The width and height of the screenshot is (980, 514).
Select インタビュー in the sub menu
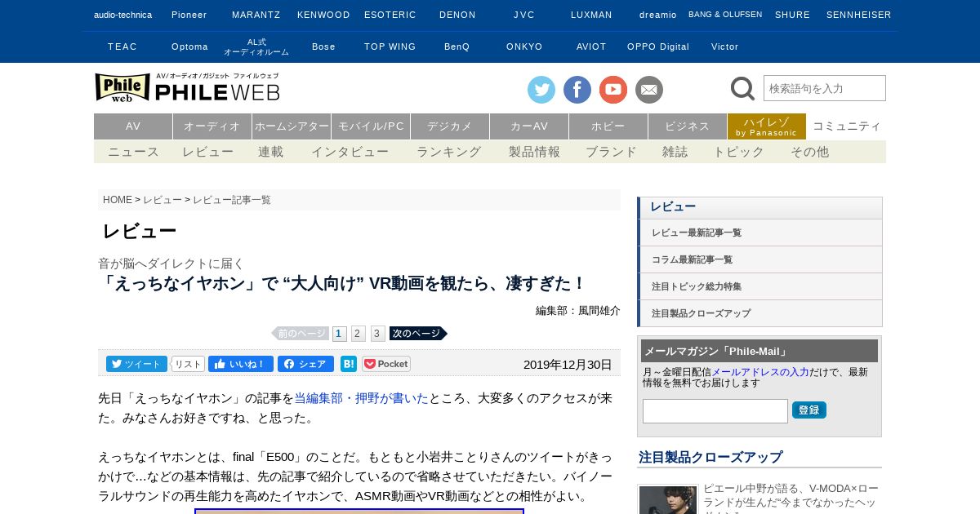[350, 152]
